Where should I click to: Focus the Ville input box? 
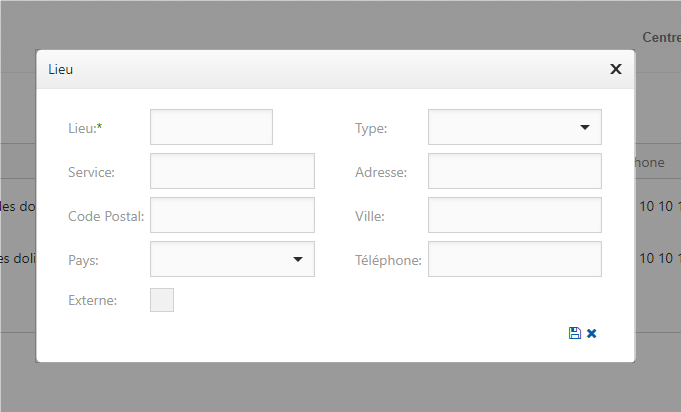tap(515, 215)
